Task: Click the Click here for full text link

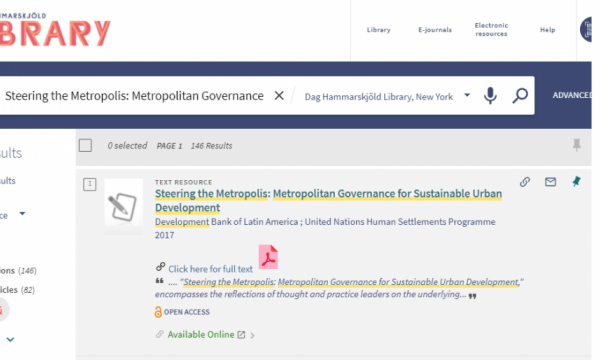Action: click(210, 269)
